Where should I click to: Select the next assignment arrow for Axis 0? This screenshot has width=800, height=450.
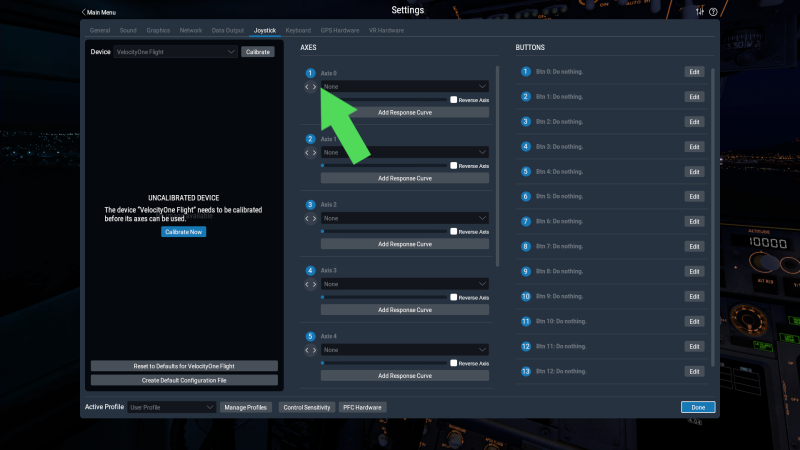[314, 87]
